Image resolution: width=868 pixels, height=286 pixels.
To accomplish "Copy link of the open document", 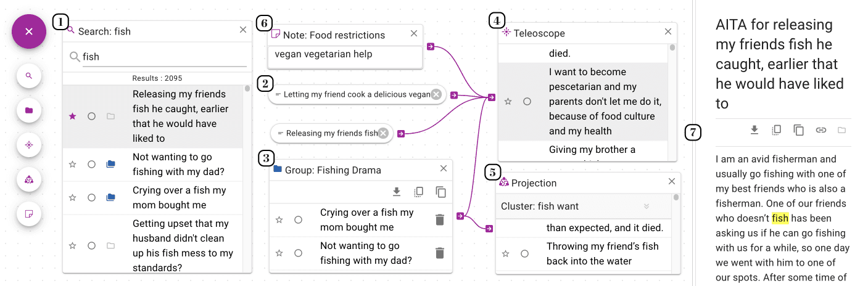I will tap(820, 130).
